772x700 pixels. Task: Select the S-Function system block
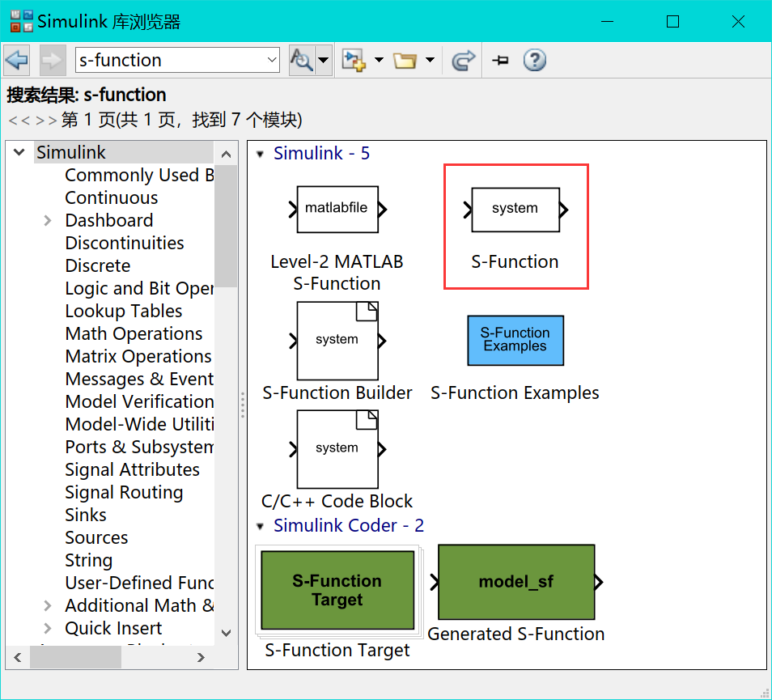(x=515, y=210)
